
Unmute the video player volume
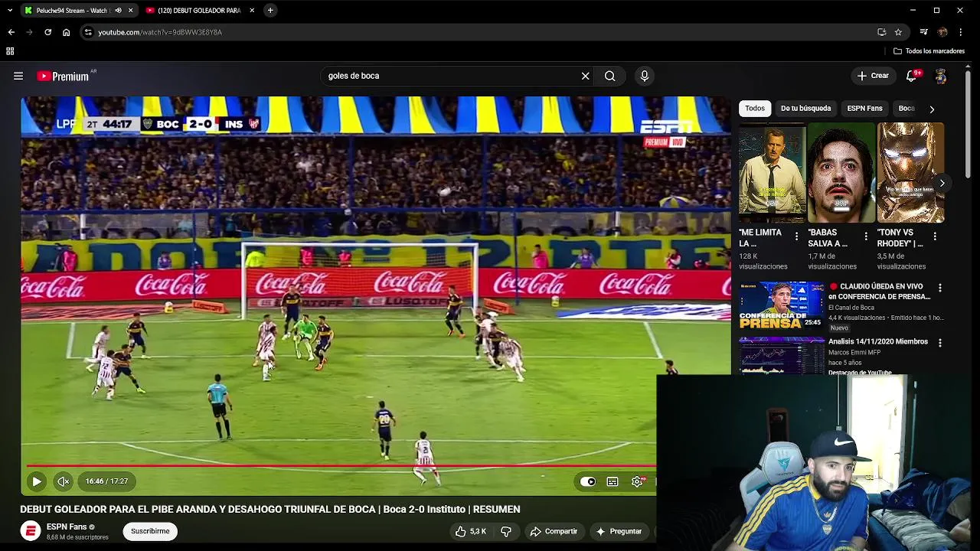click(64, 481)
